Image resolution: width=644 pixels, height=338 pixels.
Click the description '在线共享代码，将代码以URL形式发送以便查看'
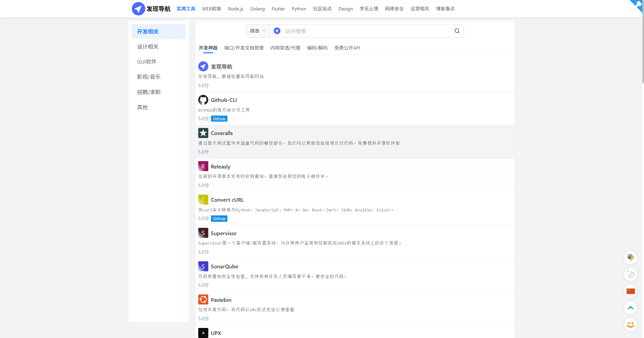click(246, 310)
